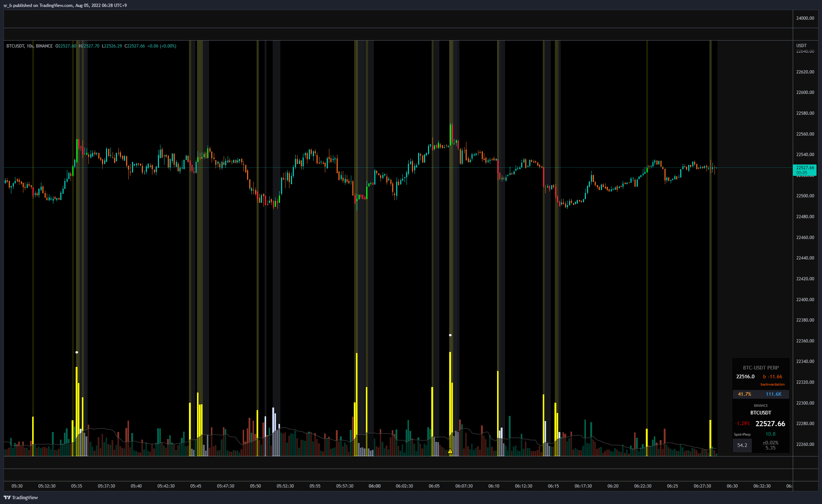Click the USDT currency label on price axis

[x=802, y=46]
